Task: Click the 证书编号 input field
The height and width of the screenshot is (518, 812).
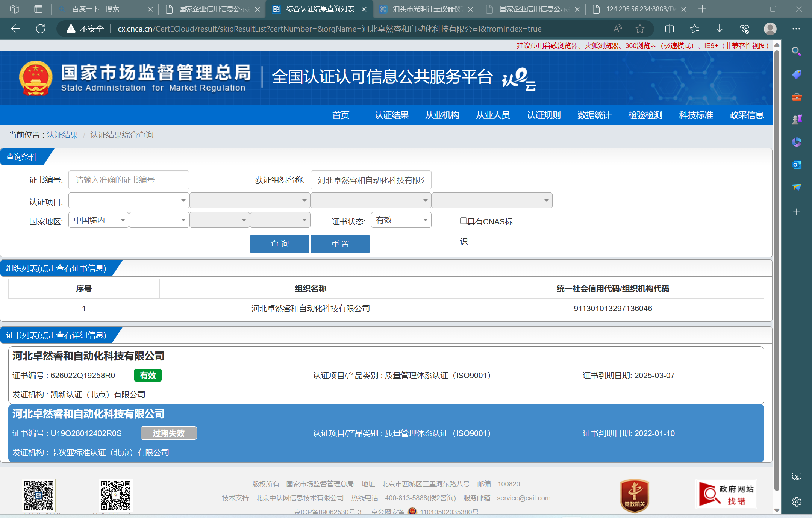Action: (129, 180)
